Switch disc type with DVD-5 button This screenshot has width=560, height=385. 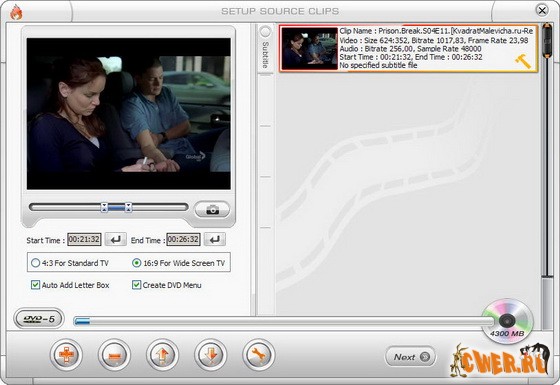pyautogui.click(x=39, y=319)
